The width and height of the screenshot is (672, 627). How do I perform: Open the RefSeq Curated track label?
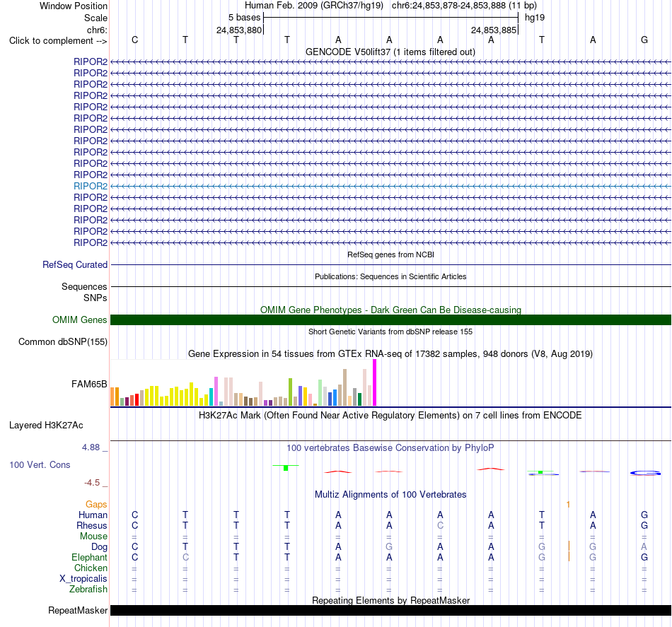point(75,264)
